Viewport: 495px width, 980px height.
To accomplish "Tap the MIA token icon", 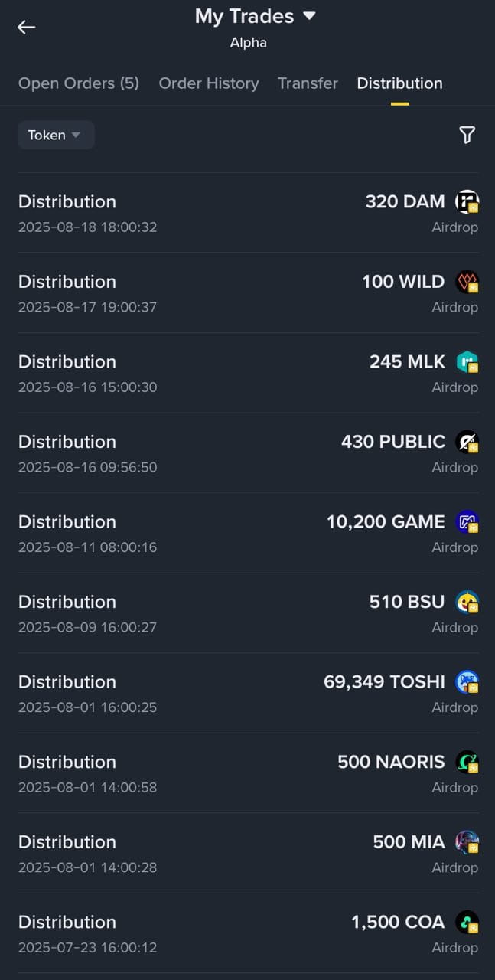I will [467, 842].
